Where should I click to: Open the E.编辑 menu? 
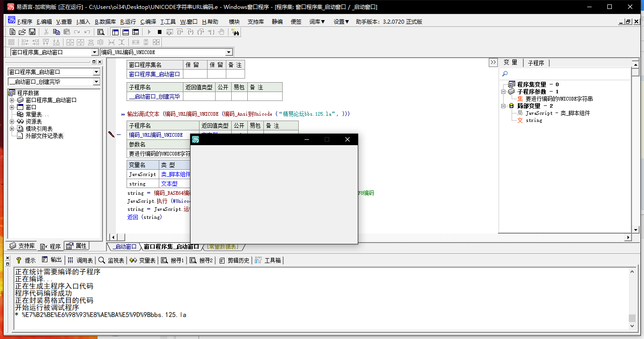point(44,21)
